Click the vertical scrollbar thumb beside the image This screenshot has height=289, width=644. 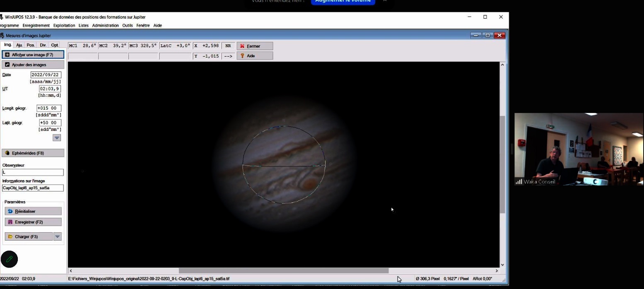point(503,164)
